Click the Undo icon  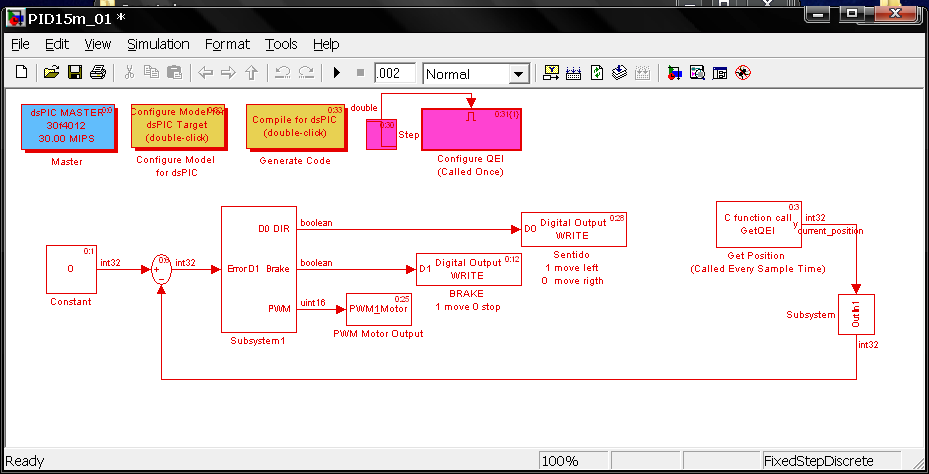pos(283,73)
